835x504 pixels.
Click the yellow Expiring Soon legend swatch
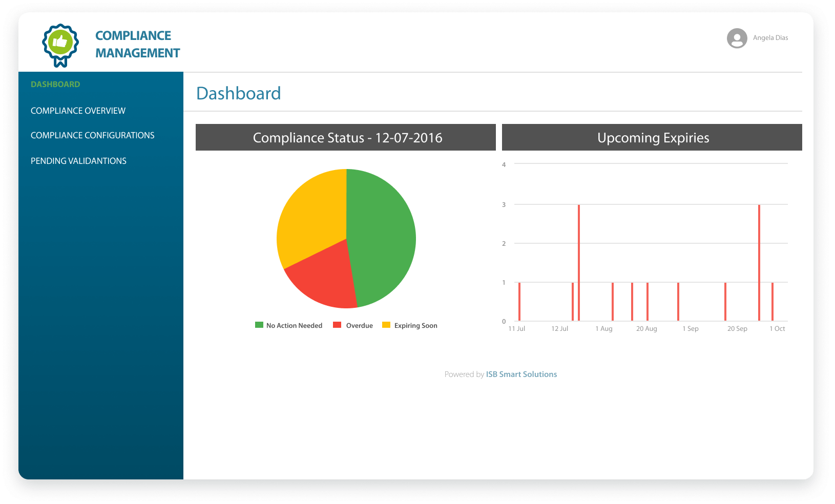(x=386, y=325)
